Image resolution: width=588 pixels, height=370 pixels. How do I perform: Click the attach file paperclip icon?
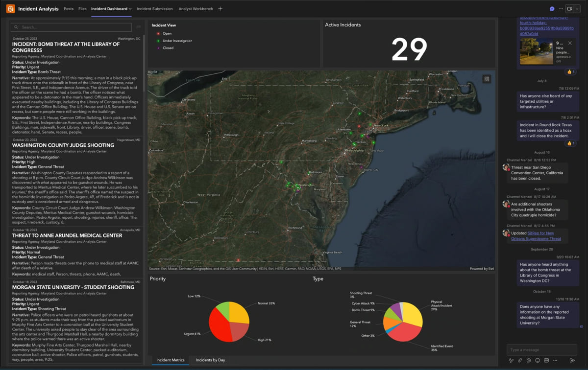pyautogui.click(x=520, y=360)
